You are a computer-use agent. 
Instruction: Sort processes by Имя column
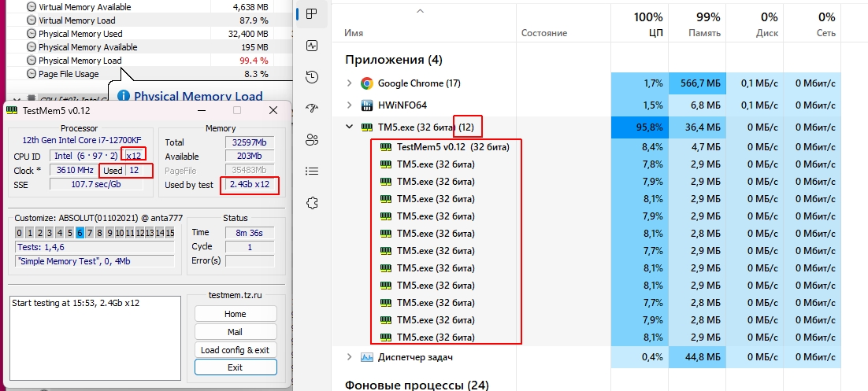tap(354, 33)
